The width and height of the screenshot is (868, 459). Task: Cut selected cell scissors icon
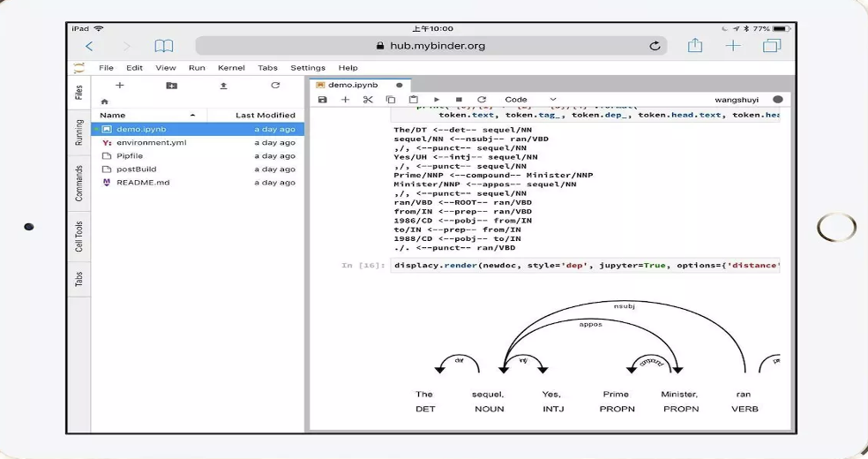[368, 100]
